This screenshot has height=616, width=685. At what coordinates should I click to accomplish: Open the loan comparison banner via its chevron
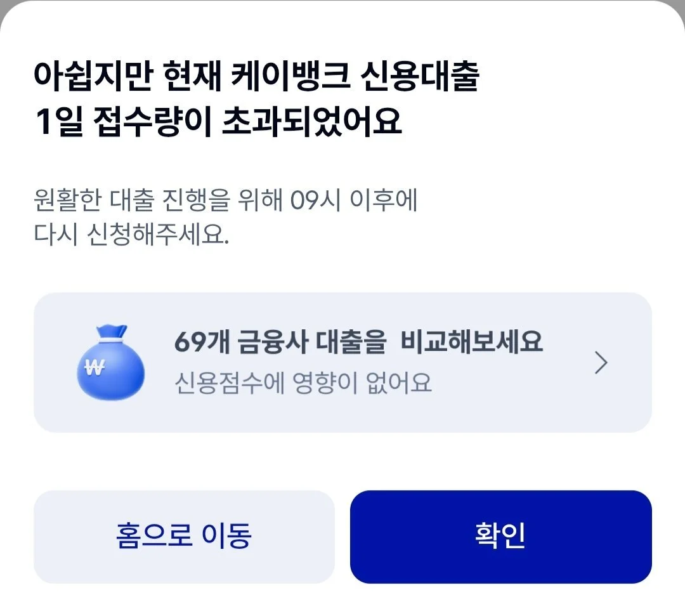601,363
